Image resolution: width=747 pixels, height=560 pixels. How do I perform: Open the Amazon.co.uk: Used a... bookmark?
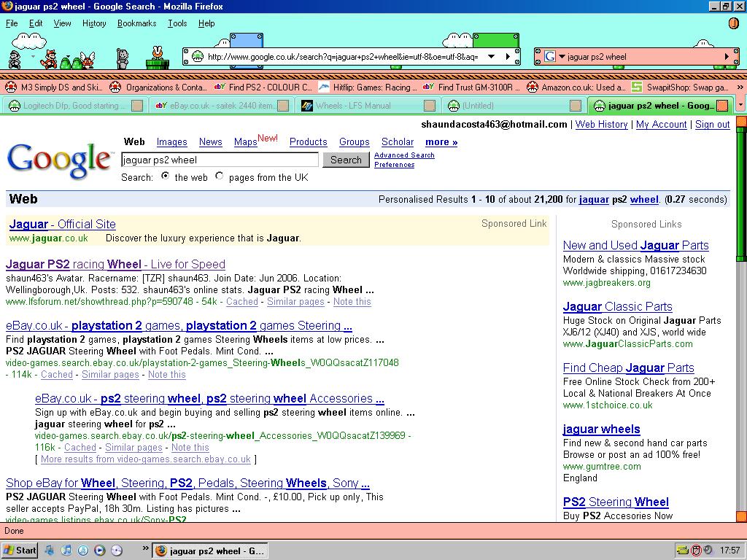(576, 87)
